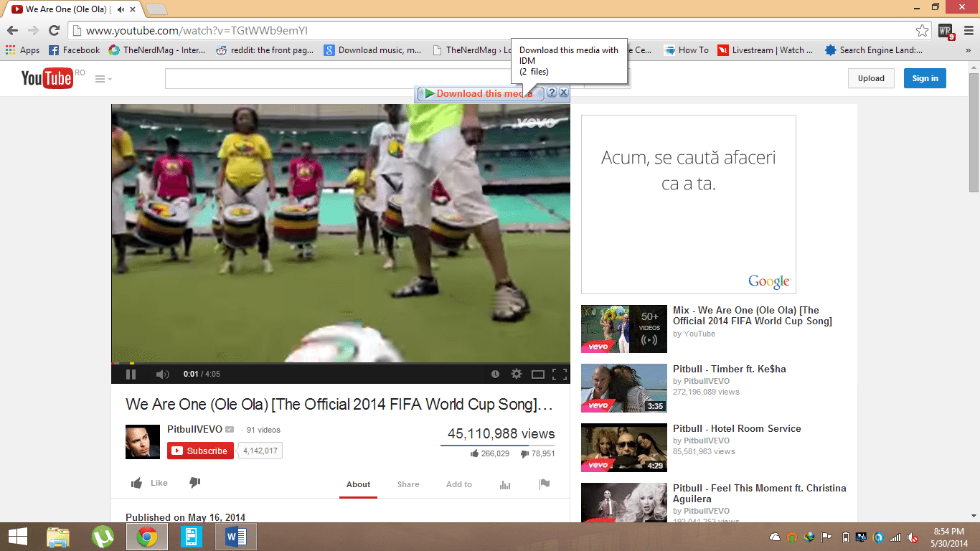
Task: Click the Watch Later clock icon
Action: [495, 374]
